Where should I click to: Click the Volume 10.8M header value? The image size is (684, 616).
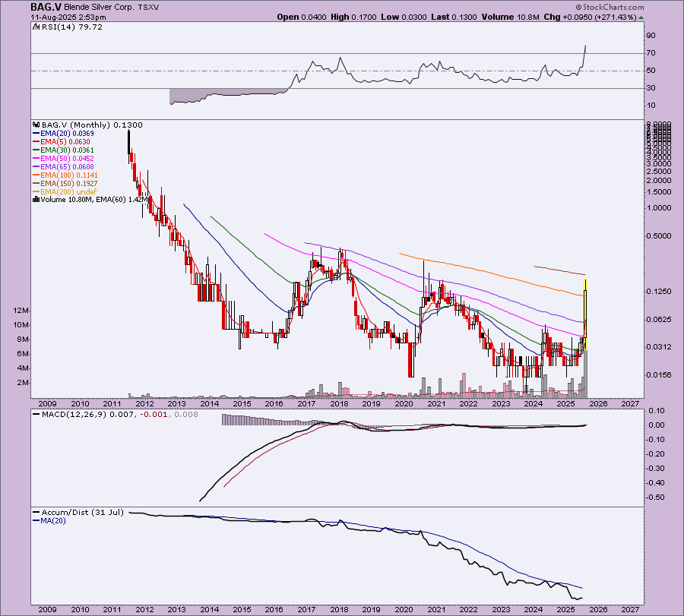tap(511, 17)
